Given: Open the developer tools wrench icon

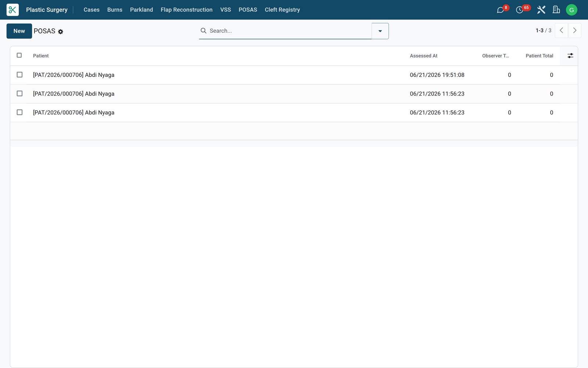Looking at the screenshot, I should pyautogui.click(x=541, y=10).
